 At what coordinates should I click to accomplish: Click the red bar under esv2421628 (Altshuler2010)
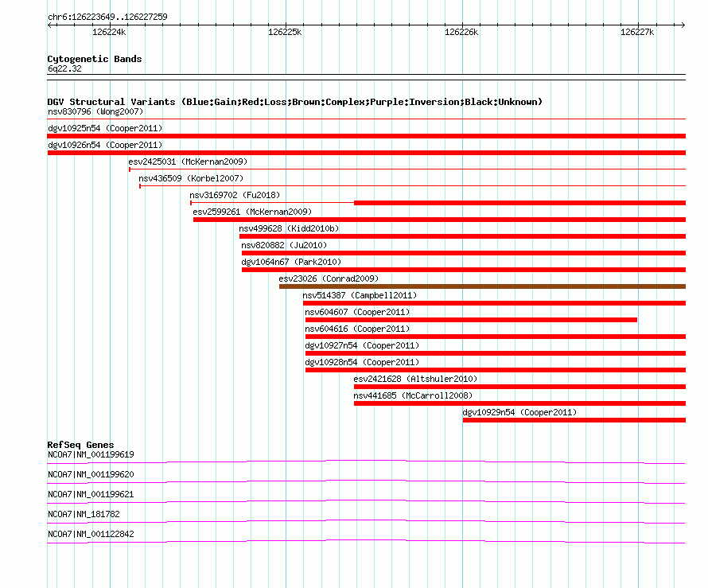pos(519,387)
